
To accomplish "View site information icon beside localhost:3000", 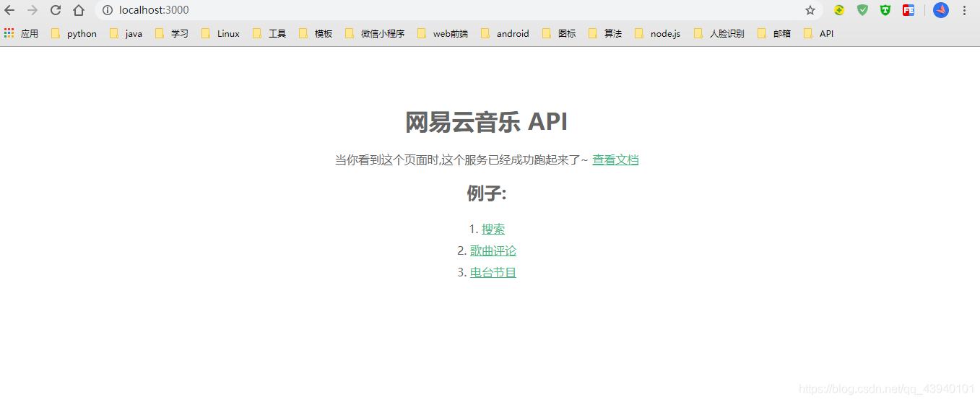I will pos(108,10).
